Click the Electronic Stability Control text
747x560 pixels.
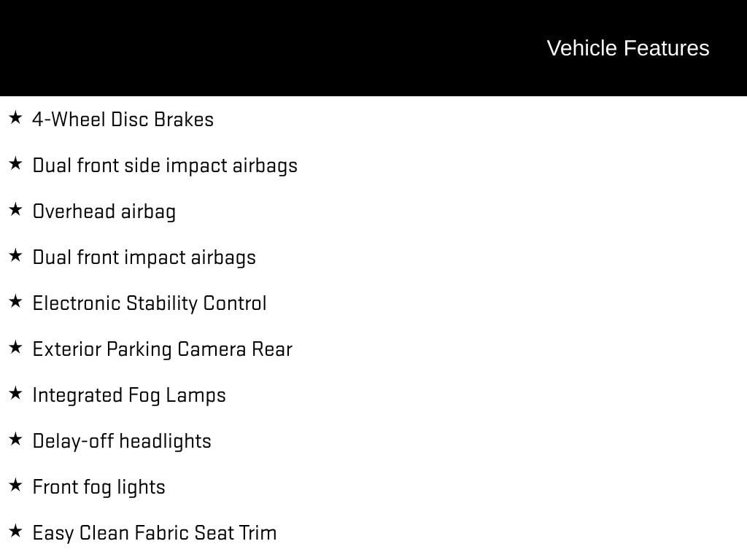pyautogui.click(x=150, y=303)
